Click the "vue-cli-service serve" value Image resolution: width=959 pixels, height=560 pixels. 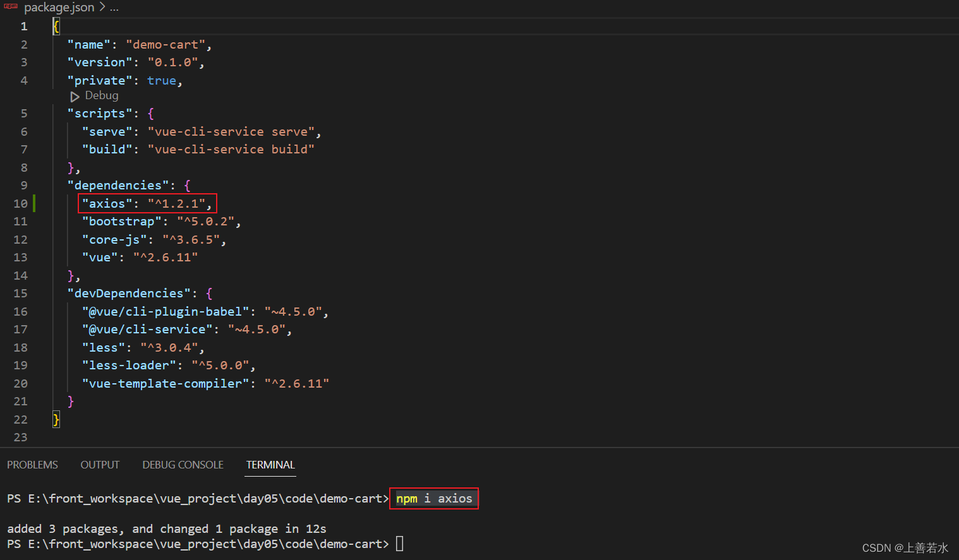231,132
